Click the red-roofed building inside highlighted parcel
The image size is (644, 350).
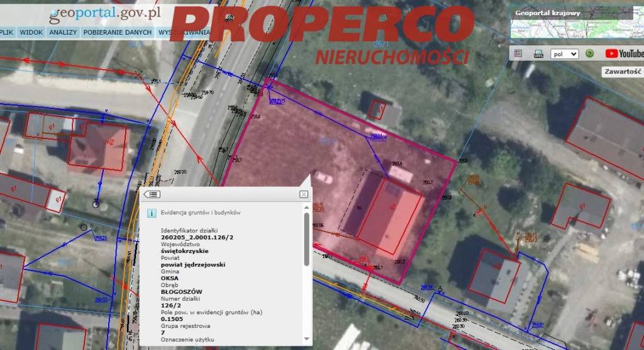(389, 218)
